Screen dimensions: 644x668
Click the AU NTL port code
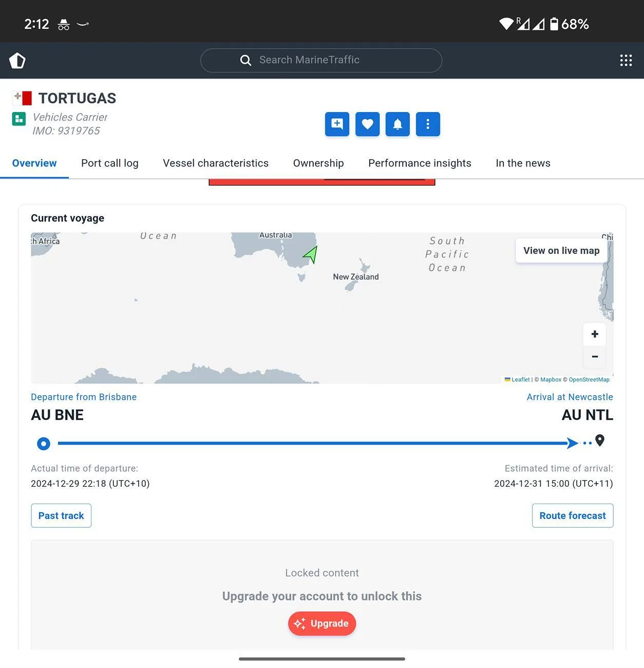[x=588, y=415]
